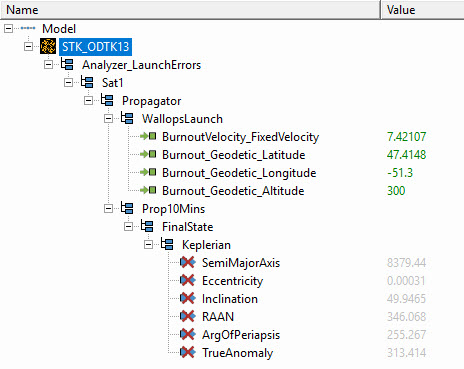464x369 pixels.
Task: Click the SemiMajorAxis invalid output icon
Action: click(188, 262)
